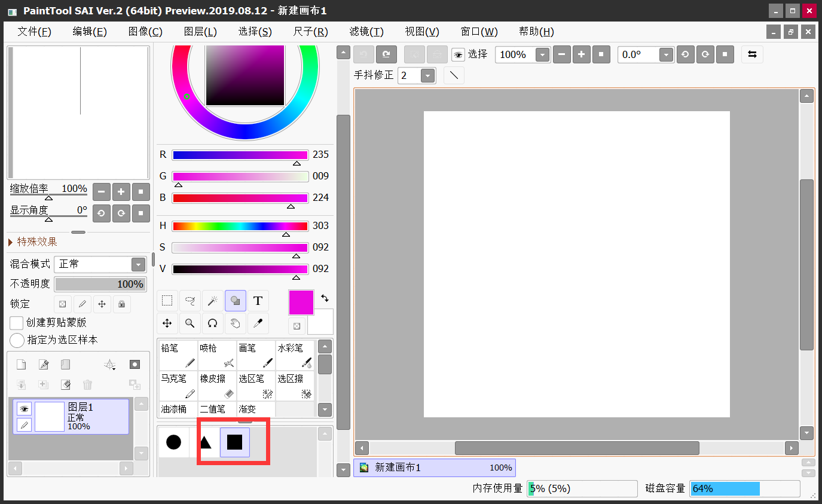Image resolution: width=822 pixels, height=504 pixels.
Task: Open the 文件(F) menu
Action: [x=35, y=32]
